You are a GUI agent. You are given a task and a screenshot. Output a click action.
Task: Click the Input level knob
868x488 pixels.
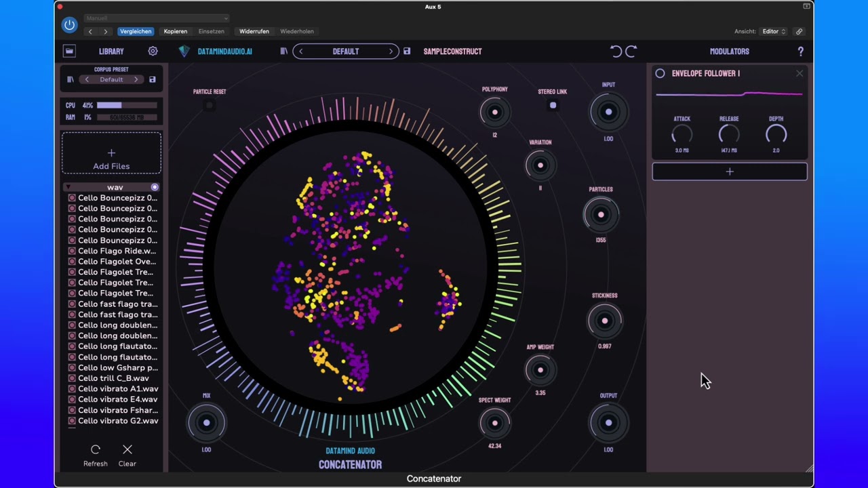pyautogui.click(x=608, y=112)
